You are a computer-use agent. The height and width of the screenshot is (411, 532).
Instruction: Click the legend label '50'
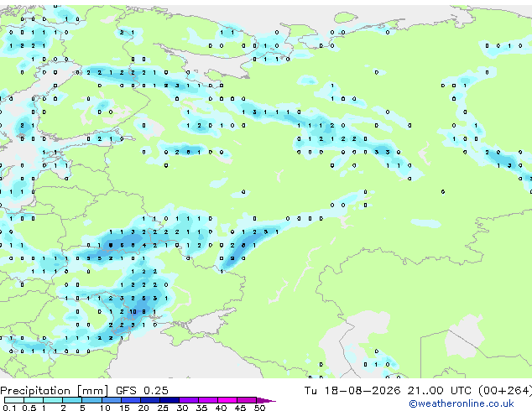click(259, 408)
